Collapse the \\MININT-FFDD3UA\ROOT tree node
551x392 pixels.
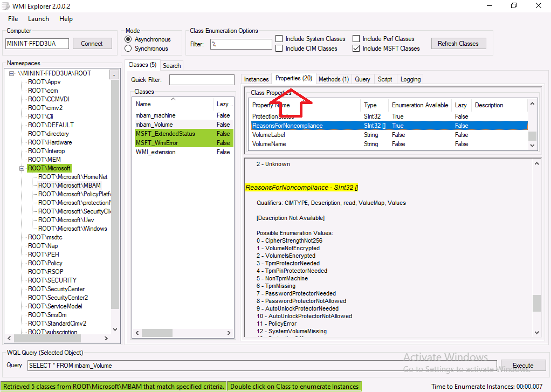click(12, 73)
